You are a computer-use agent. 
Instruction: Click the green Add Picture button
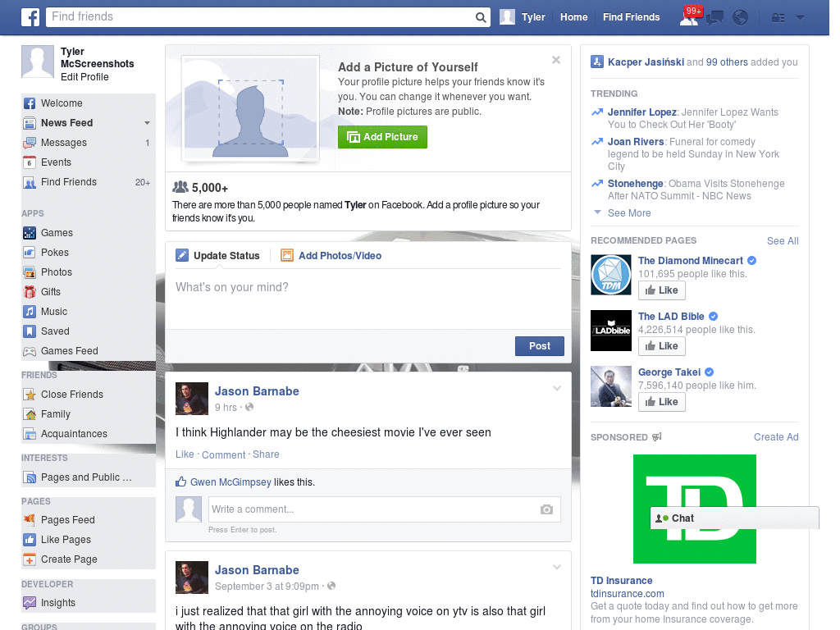pyautogui.click(x=382, y=137)
